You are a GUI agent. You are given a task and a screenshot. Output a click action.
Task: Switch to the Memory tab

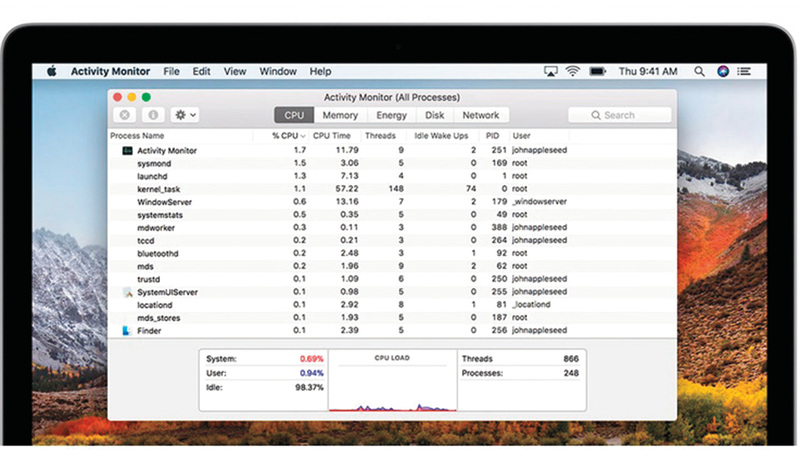pyautogui.click(x=340, y=115)
